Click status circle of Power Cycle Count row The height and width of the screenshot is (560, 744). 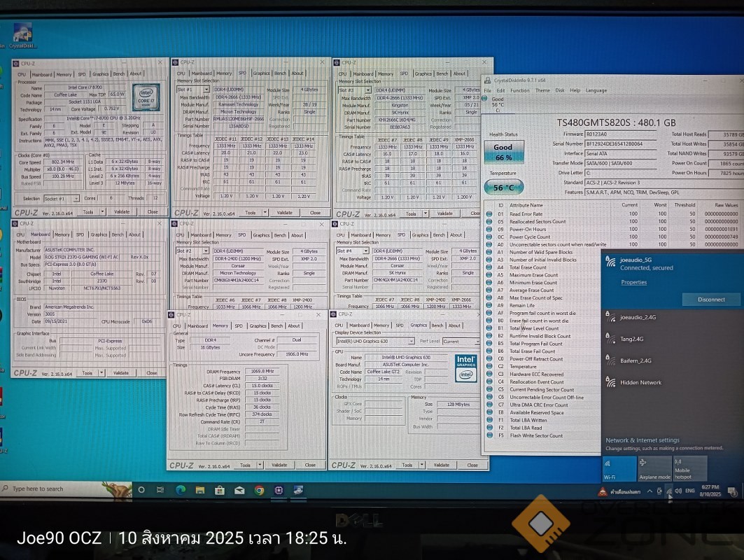[489, 237]
